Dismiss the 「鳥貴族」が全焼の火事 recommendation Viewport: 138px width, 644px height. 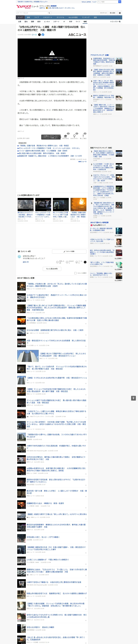tap(86, 289)
